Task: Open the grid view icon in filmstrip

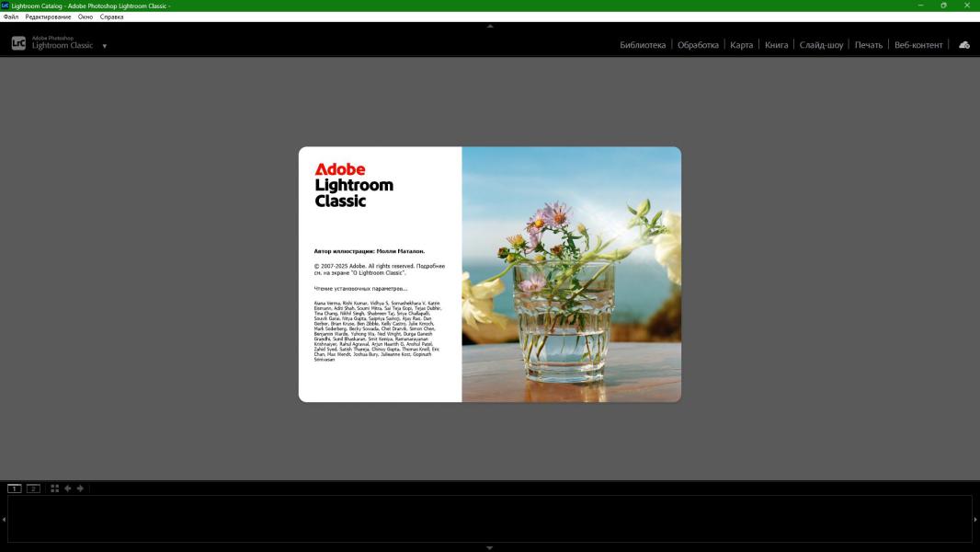Action: point(55,489)
